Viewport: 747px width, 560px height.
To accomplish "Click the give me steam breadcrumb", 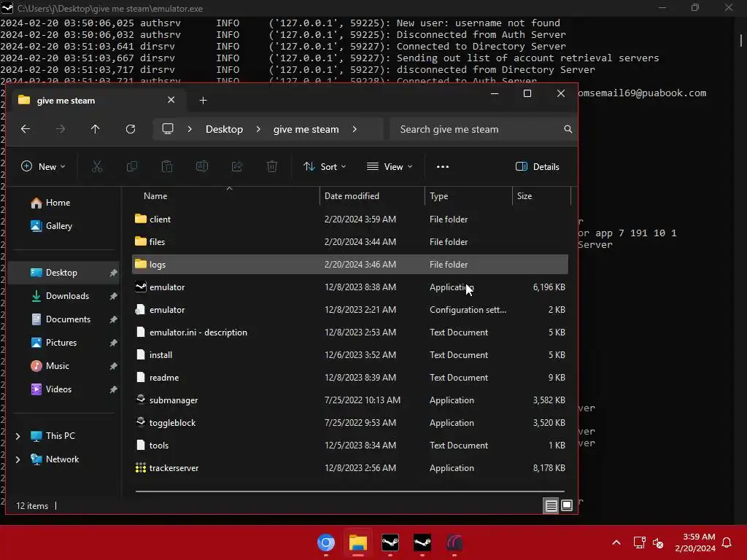I will pos(306,129).
